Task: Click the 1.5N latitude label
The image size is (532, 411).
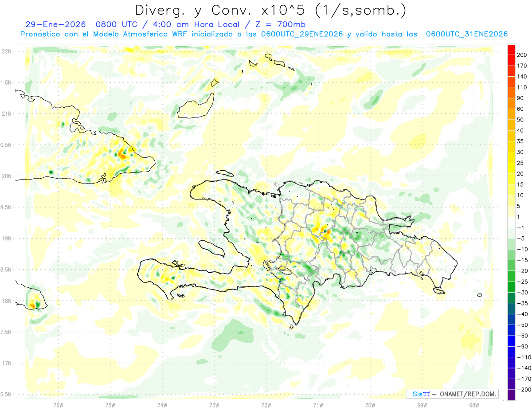Action: (x=6, y=82)
